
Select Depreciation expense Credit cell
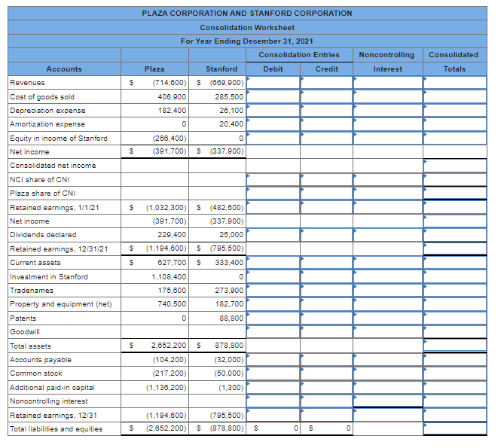pos(326,110)
